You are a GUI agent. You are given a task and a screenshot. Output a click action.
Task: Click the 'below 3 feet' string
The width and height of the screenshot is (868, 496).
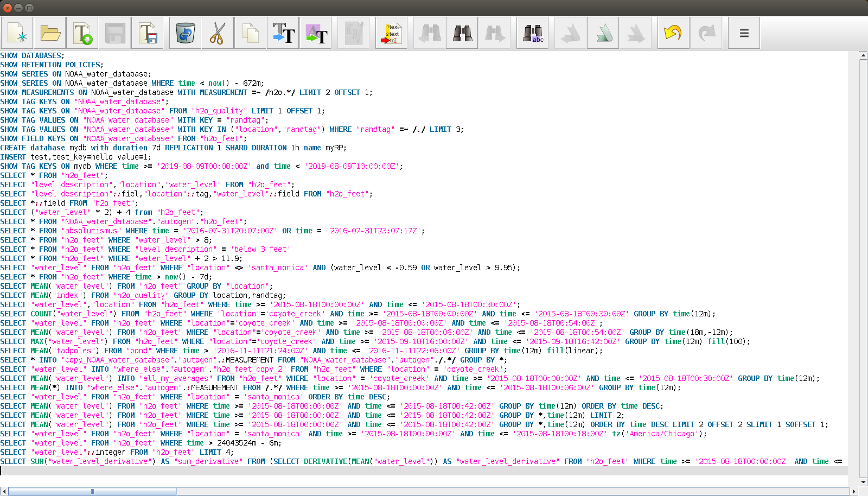pos(260,249)
